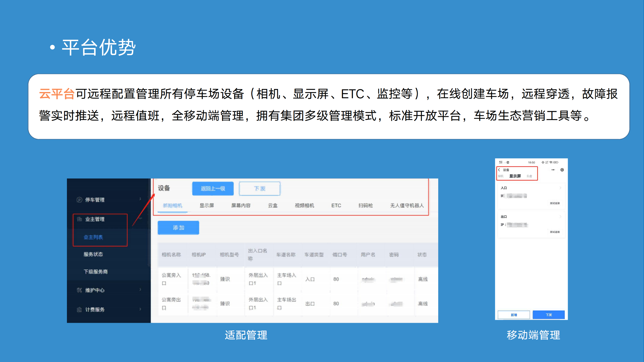Expand the 维护中心 menu chevron

(x=140, y=290)
